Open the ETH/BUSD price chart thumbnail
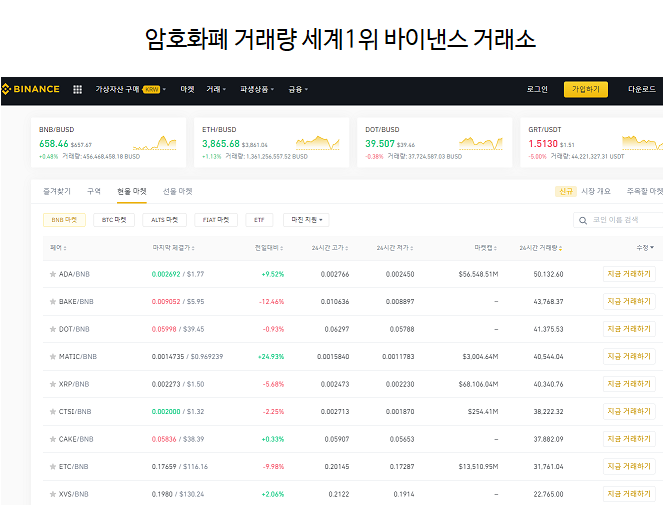 (318, 143)
